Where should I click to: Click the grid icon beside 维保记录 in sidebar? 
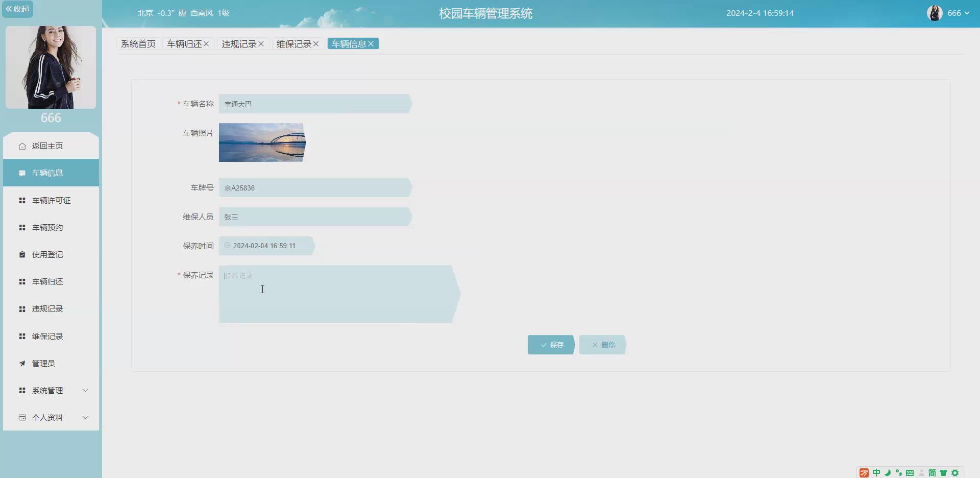(x=22, y=337)
